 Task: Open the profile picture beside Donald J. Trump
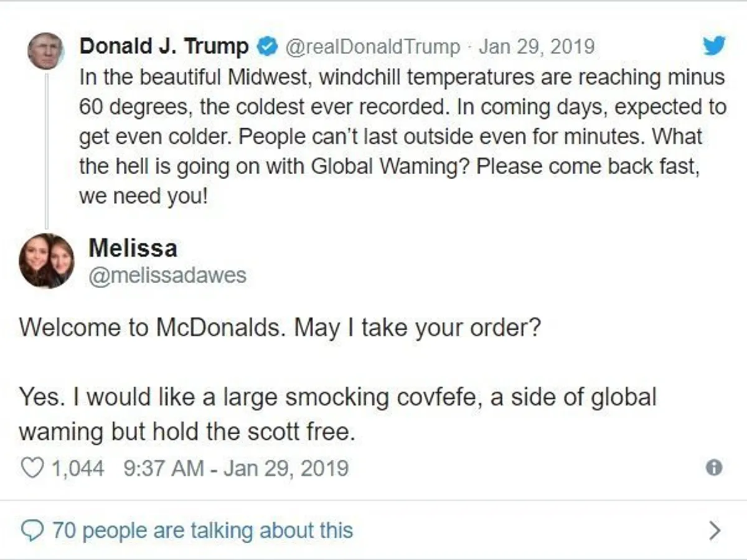tap(45, 50)
